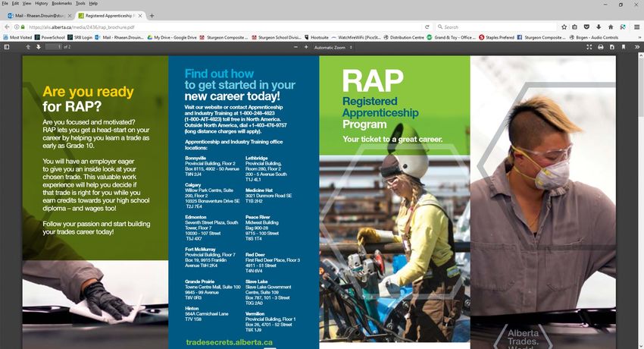Viewport: 644px width, 349px height.
Task: Go to the Home page
Action: [x=611, y=27]
